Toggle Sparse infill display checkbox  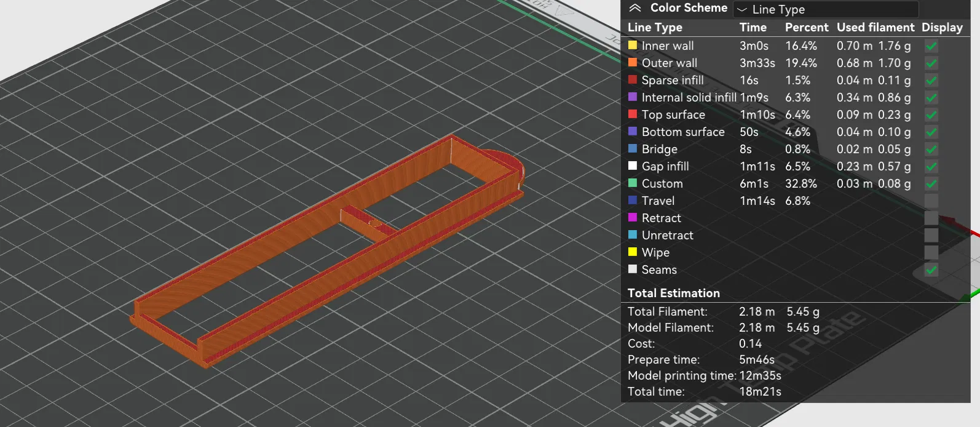pyautogui.click(x=931, y=81)
